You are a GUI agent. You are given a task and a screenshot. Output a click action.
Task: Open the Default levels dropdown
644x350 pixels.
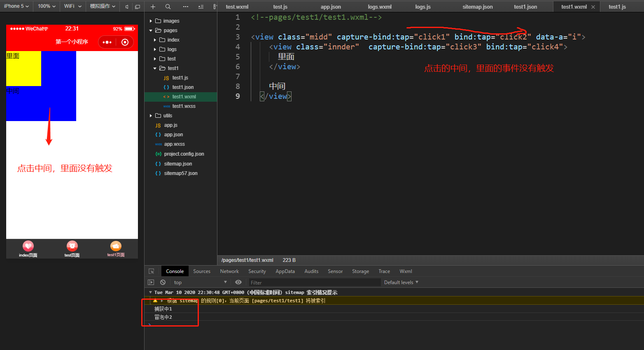coord(401,282)
